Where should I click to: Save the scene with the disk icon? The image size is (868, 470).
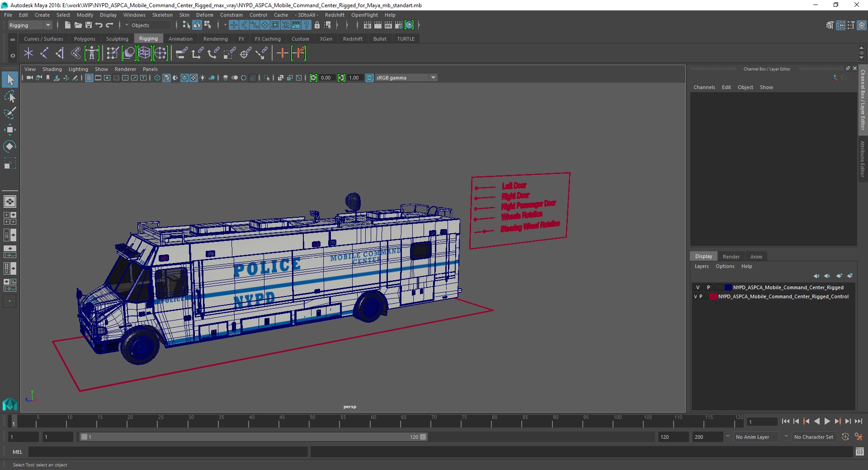tap(89, 25)
